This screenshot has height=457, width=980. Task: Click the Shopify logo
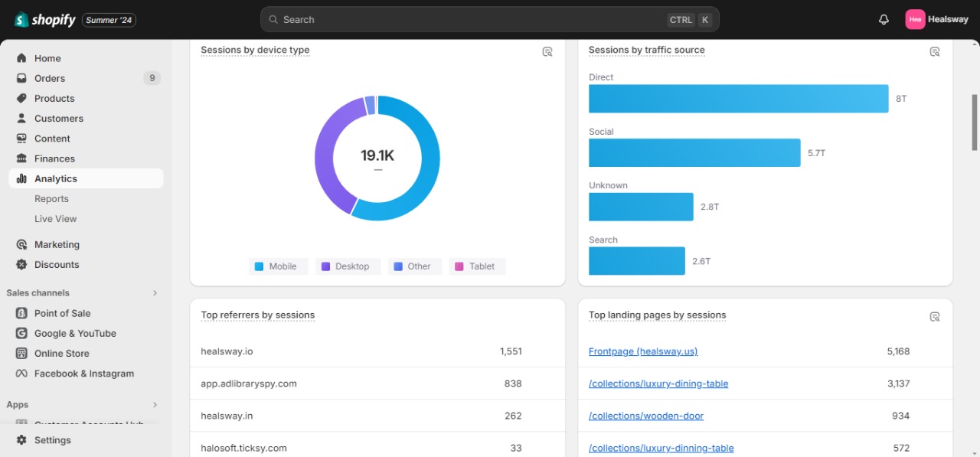point(45,20)
